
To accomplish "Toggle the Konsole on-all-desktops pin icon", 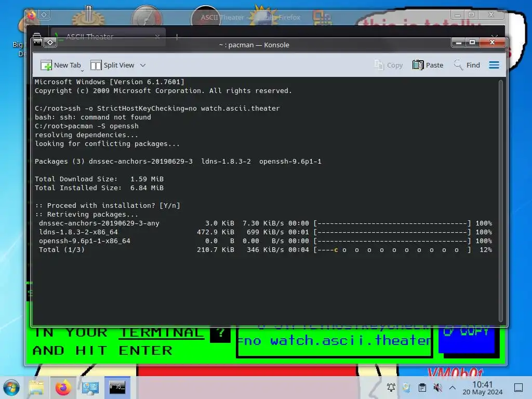I will click(x=50, y=43).
